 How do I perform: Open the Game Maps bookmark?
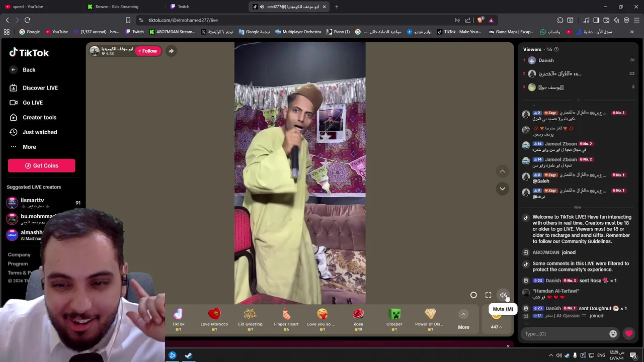pos(510,32)
